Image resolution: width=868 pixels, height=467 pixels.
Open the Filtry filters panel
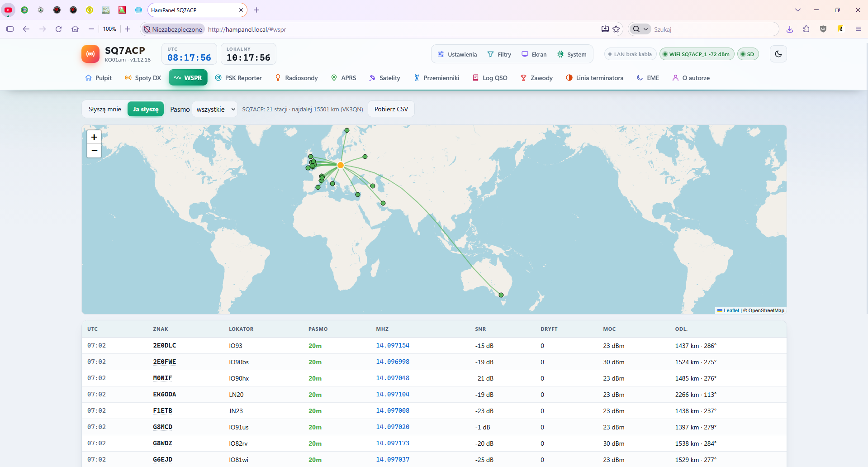click(499, 54)
